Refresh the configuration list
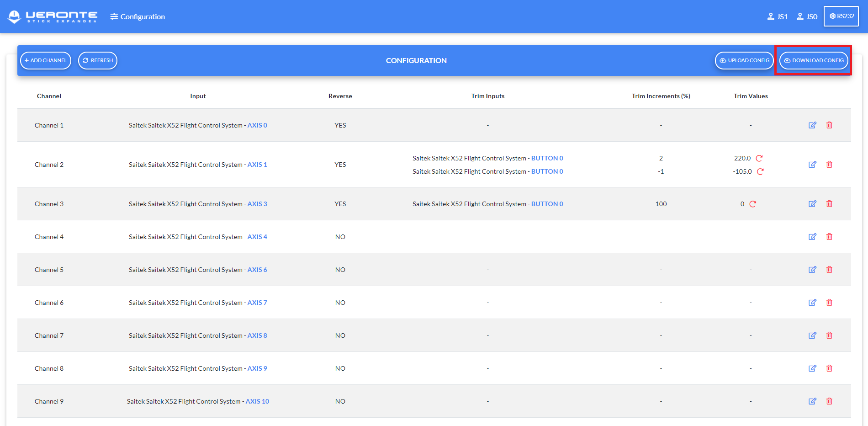The width and height of the screenshot is (868, 426). point(98,60)
